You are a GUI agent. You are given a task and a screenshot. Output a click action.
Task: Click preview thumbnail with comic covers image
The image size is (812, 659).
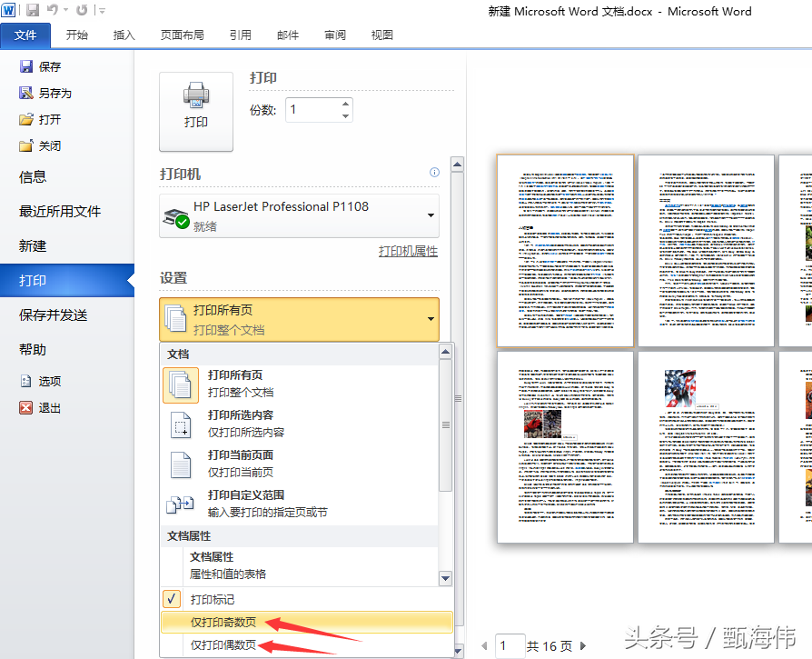565,447
